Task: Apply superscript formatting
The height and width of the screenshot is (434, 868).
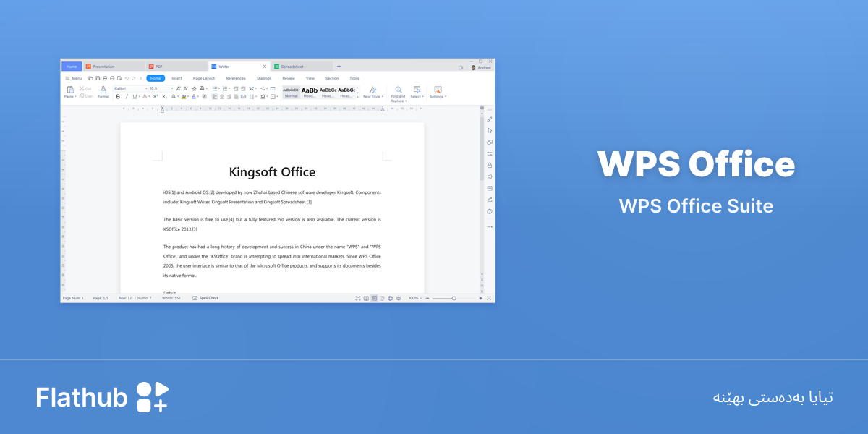Action: click(x=156, y=96)
